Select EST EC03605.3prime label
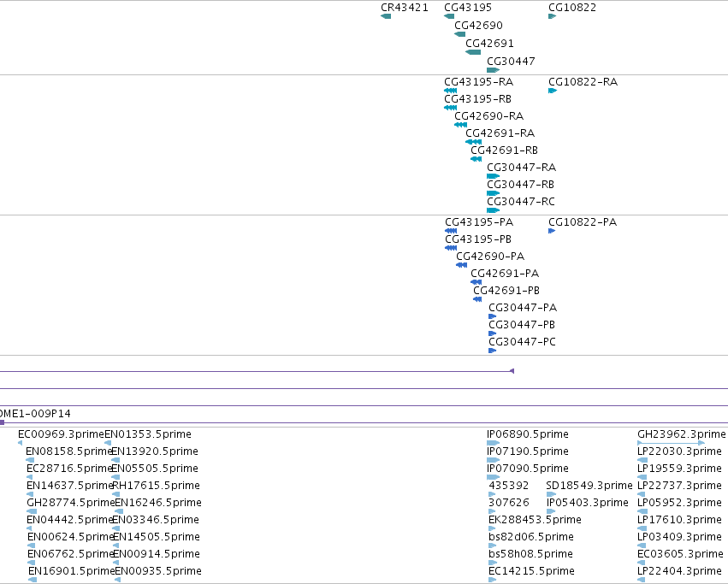 (x=681, y=554)
